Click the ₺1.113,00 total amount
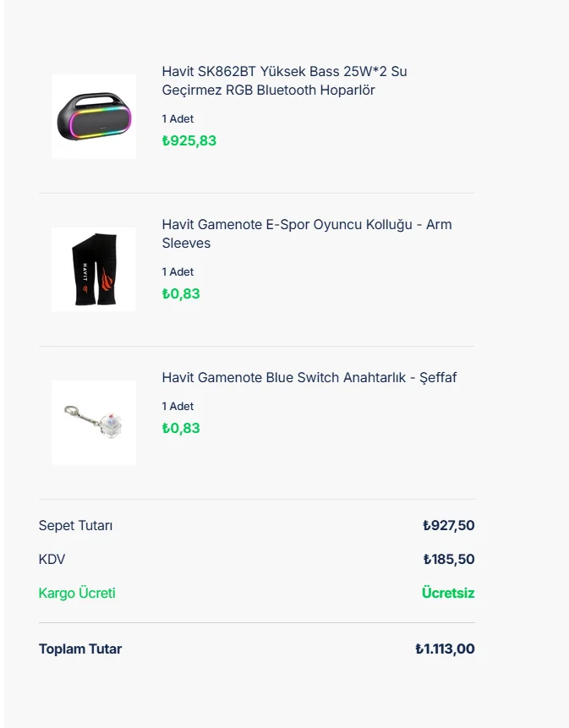 [x=445, y=649]
